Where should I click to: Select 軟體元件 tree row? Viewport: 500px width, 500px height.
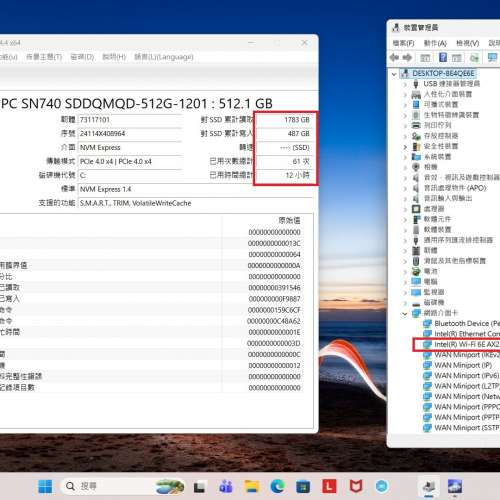coord(437,219)
